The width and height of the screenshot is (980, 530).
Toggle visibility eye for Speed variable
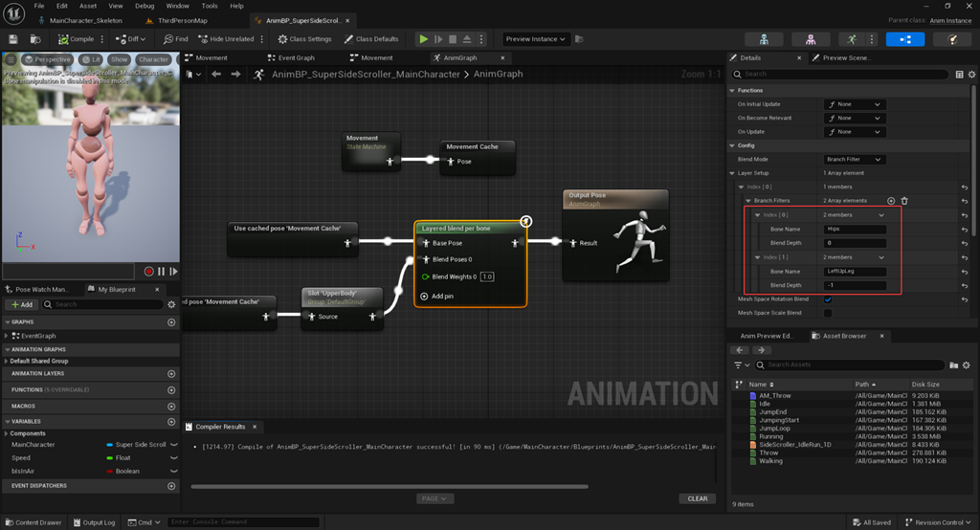tap(173, 458)
